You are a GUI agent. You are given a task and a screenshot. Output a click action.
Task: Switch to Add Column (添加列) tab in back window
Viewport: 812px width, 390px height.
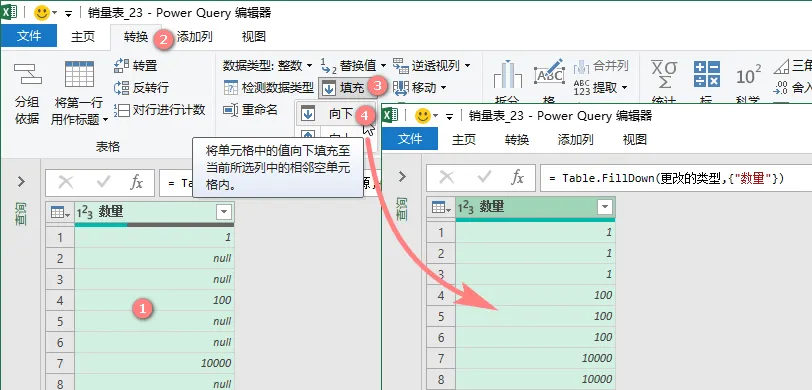tap(195, 36)
